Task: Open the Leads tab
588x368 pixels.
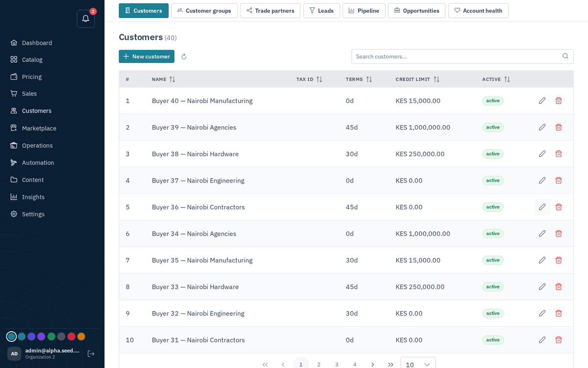Action: 321,11
